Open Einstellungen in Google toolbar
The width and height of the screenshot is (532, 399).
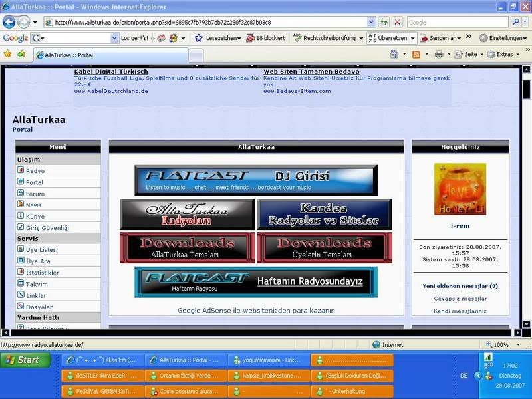(503, 38)
